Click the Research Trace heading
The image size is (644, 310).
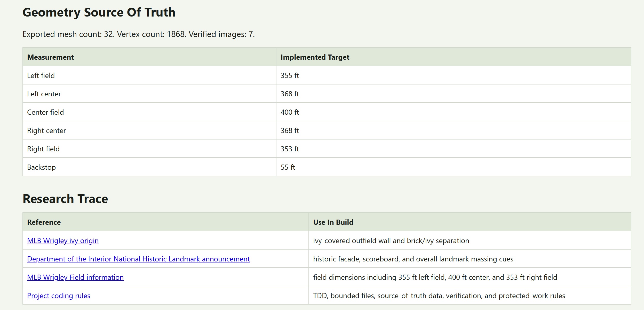coord(65,199)
